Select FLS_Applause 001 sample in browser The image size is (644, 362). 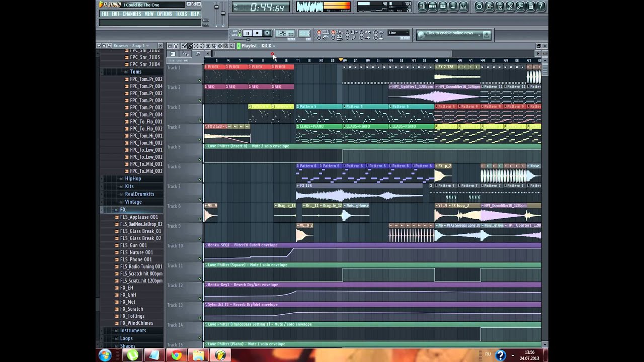tap(139, 217)
